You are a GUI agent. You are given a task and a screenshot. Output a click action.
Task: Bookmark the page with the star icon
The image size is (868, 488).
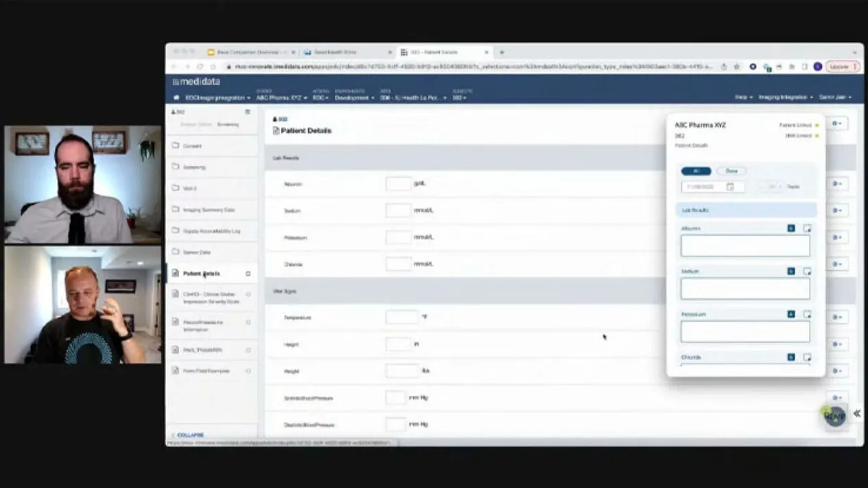[736, 67]
